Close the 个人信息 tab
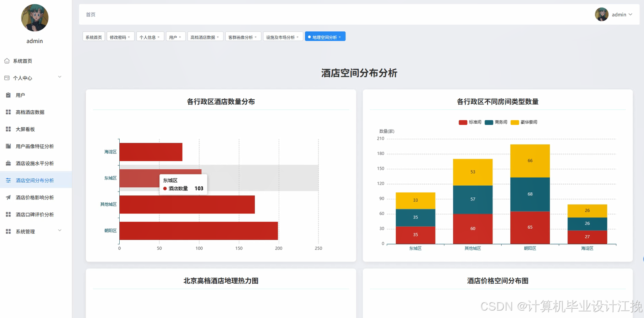The height and width of the screenshot is (318, 644). (159, 37)
